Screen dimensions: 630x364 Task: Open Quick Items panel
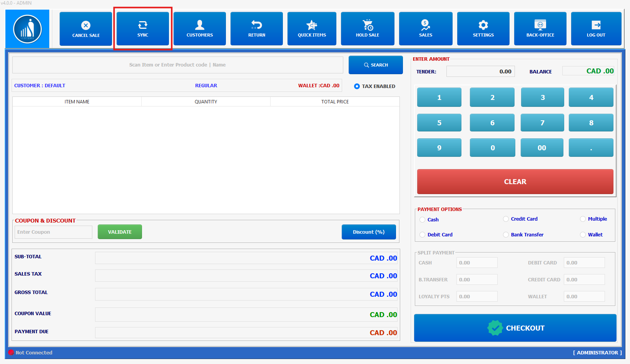tap(312, 29)
